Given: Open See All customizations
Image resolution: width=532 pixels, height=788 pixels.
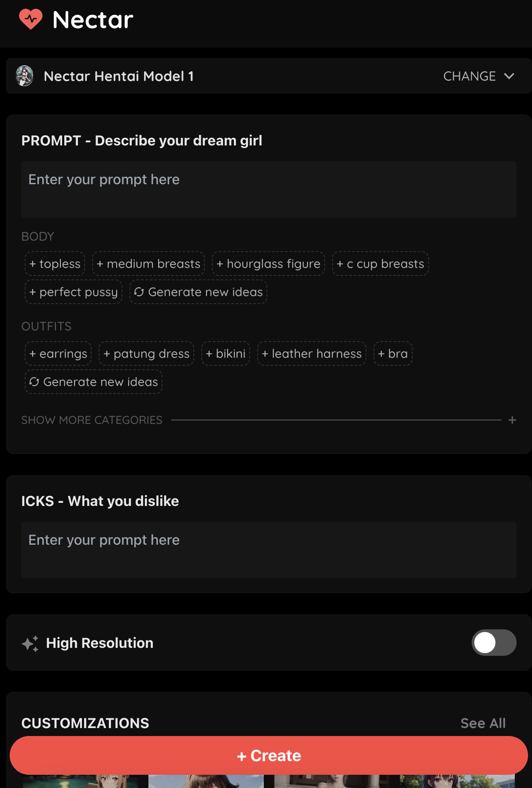Looking at the screenshot, I should coord(483,723).
